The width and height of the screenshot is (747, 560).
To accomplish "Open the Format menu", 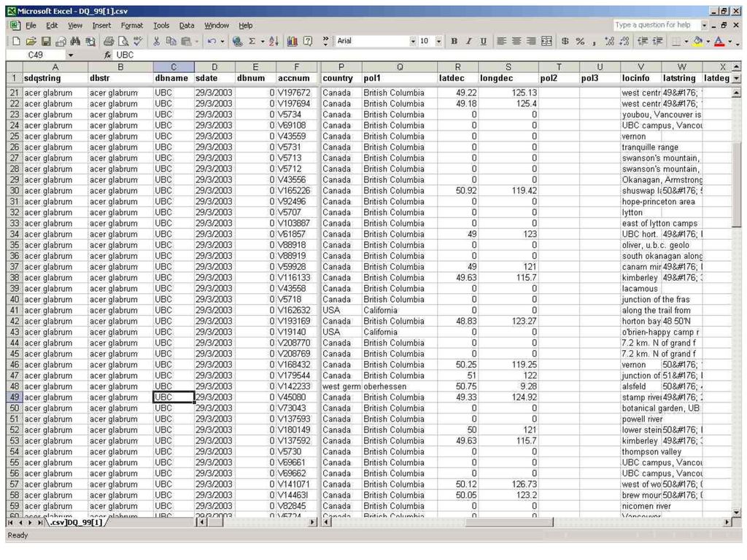I will (x=132, y=26).
